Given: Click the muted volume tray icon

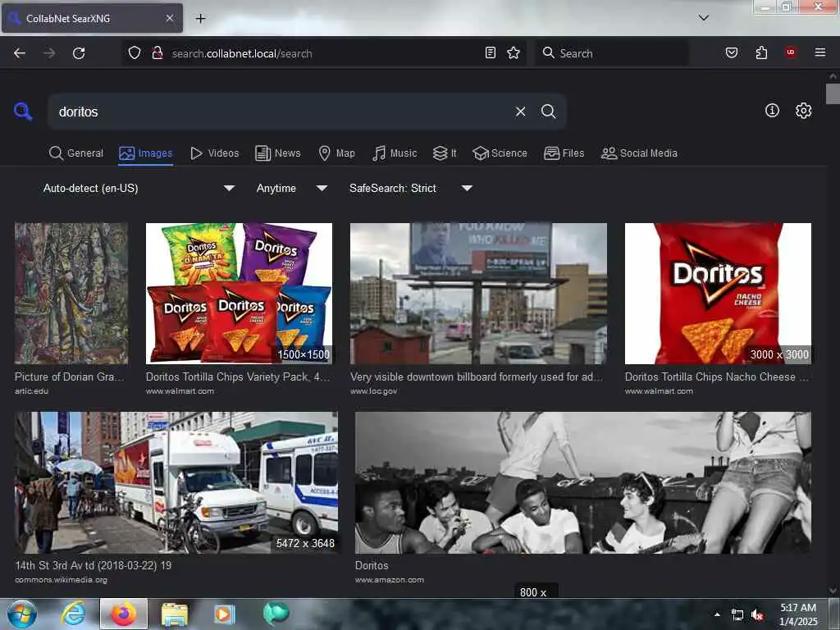Looking at the screenshot, I should 756,615.
